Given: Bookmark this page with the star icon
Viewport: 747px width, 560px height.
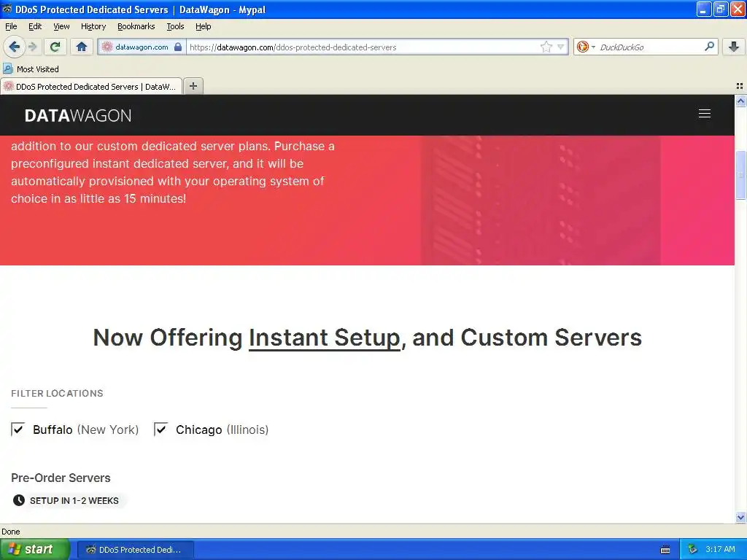Looking at the screenshot, I should (546, 47).
